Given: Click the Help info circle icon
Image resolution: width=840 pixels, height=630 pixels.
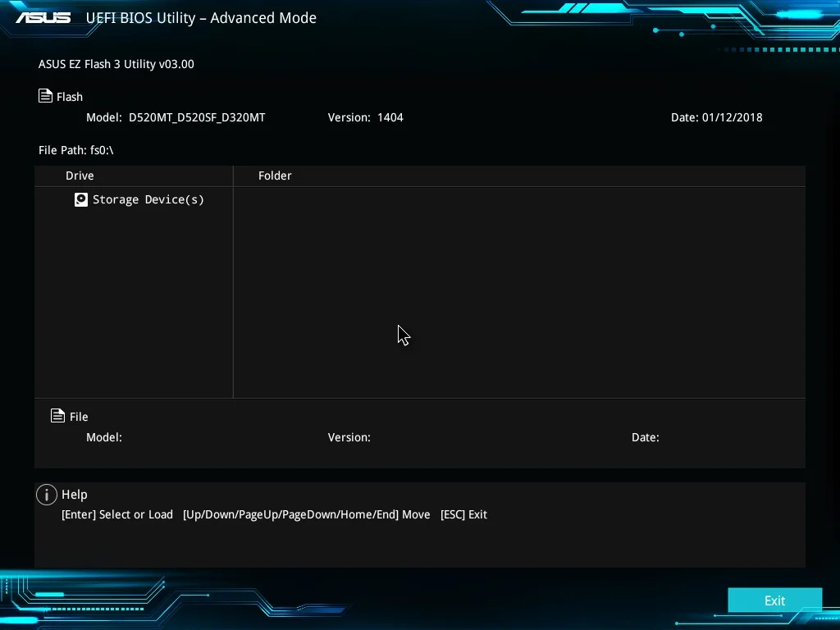Looking at the screenshot, I should (47, 495).
